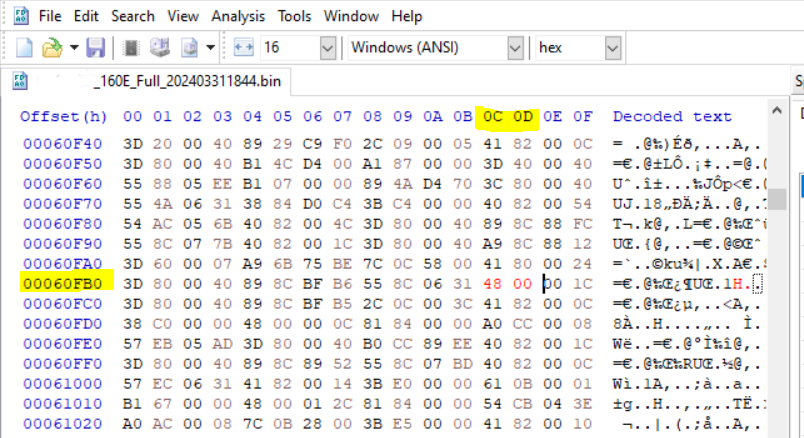Screen dimensions: 804x438
Task: Click offset 00060FC0 row label
Action: (x=63, y=304)
